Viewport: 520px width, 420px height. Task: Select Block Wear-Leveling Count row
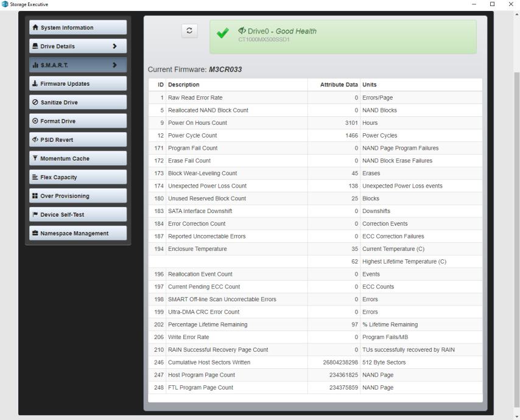[315, 173]
